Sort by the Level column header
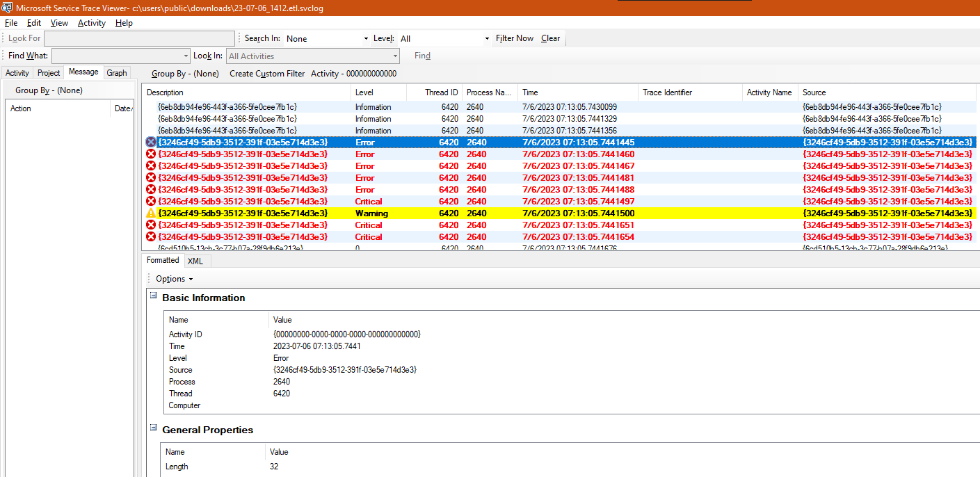 (x=378, y=92)
